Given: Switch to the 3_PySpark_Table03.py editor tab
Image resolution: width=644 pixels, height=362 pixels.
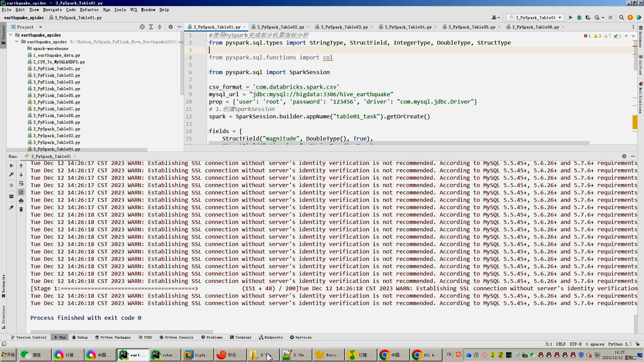Looking at the screenshot, I should point(344,27).
